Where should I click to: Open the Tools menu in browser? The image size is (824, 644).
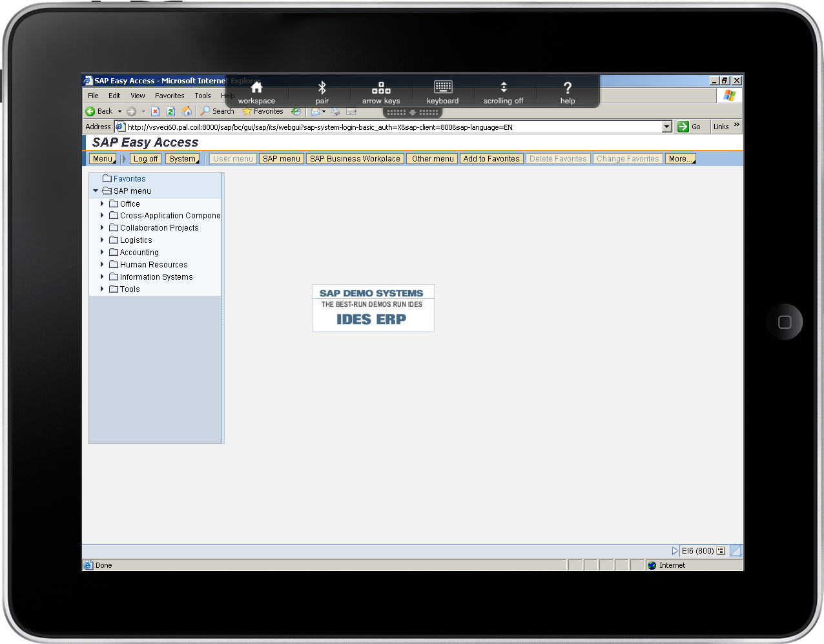pyautogui.click(x=203, y=96)
